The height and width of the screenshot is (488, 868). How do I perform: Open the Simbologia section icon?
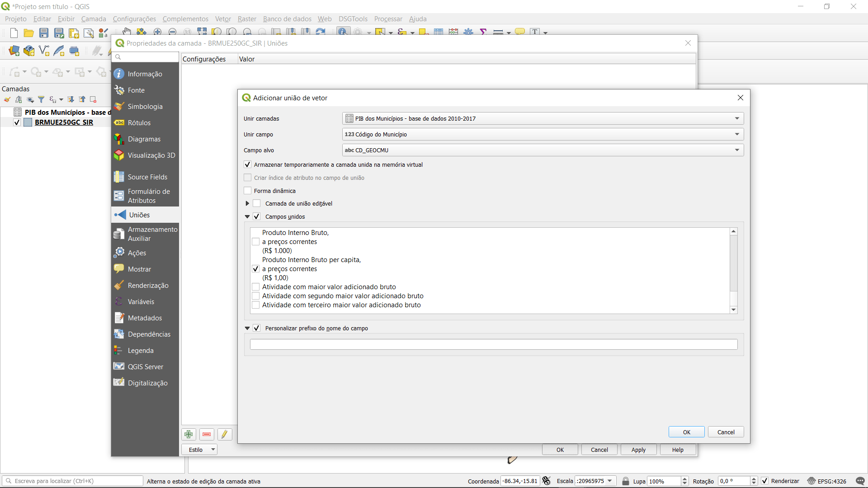click(x=119, y=107)
